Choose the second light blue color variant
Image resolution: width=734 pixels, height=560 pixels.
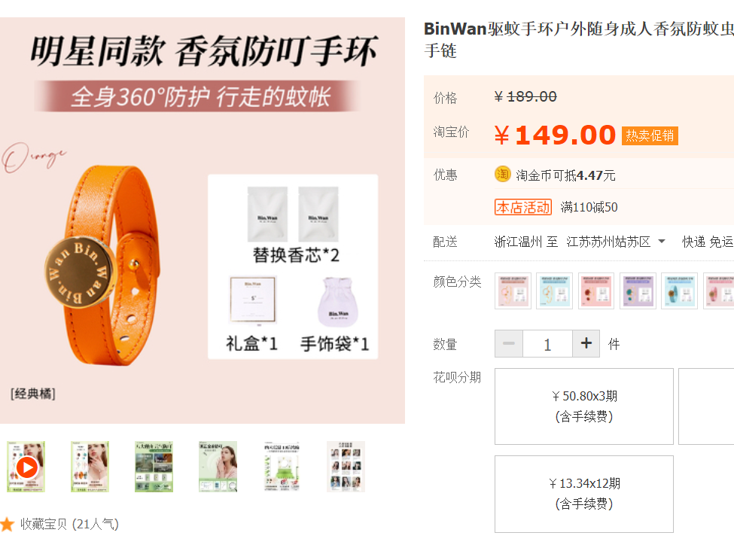[554, 291]
